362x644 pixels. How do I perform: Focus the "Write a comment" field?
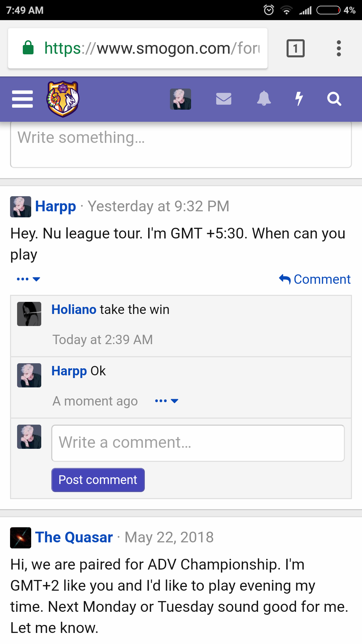198,443
